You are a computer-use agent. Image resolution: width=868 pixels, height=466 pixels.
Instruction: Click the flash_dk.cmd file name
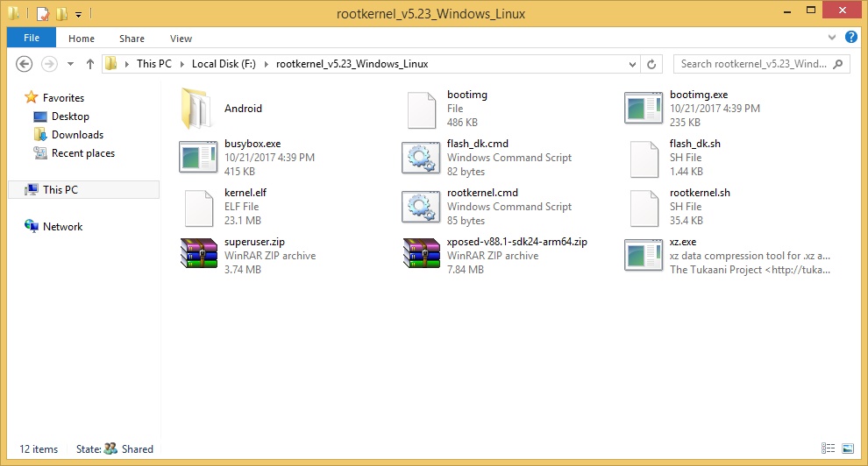point(477,144)
